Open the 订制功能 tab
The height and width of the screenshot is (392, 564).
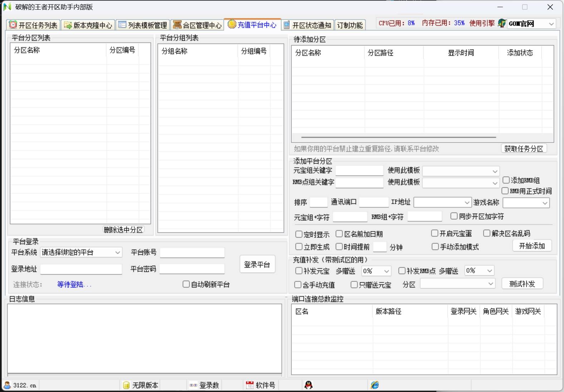[350, 25]
